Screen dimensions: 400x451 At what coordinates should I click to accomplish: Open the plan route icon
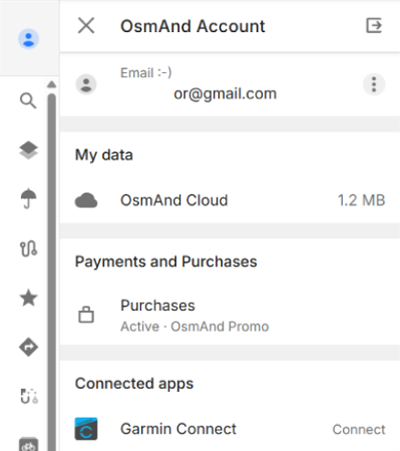[29, 396]
